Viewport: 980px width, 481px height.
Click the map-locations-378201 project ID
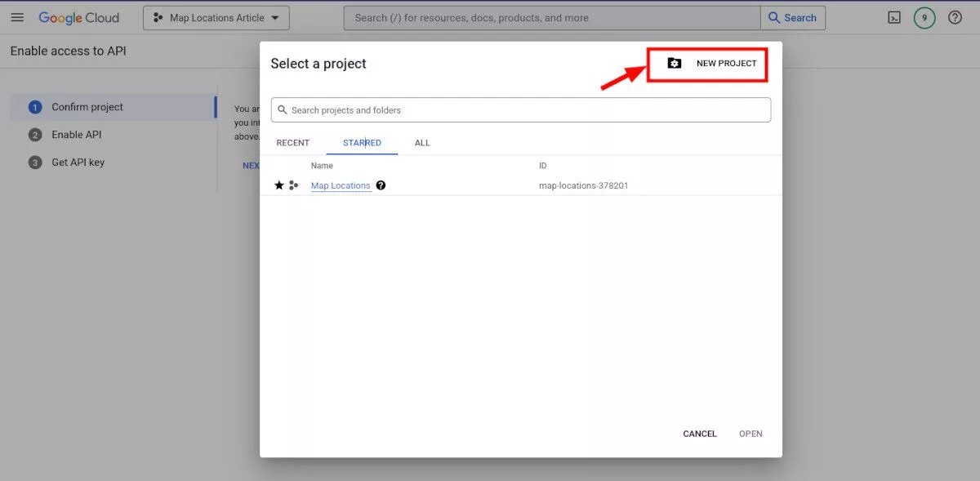584,185
